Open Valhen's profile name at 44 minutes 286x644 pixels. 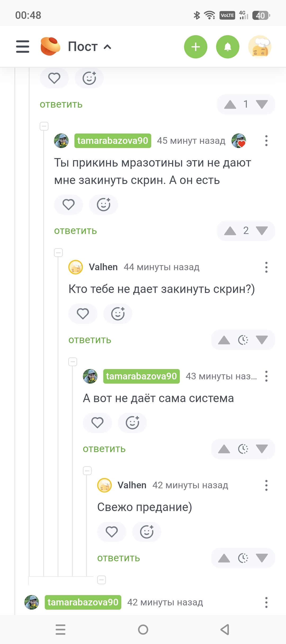click(103, 267)
